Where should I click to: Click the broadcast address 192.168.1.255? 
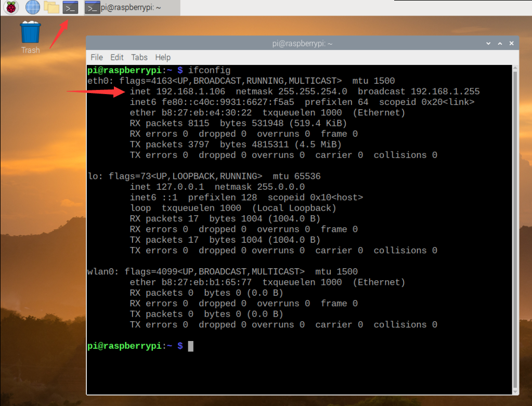coord(445,91)
